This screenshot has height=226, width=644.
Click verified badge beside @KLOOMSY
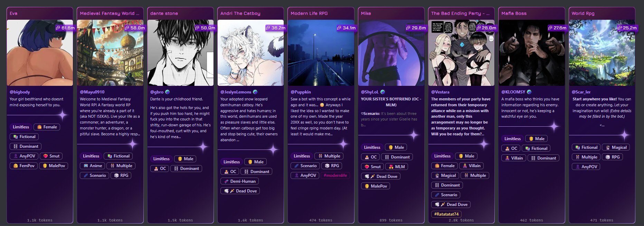click(529, 92)
